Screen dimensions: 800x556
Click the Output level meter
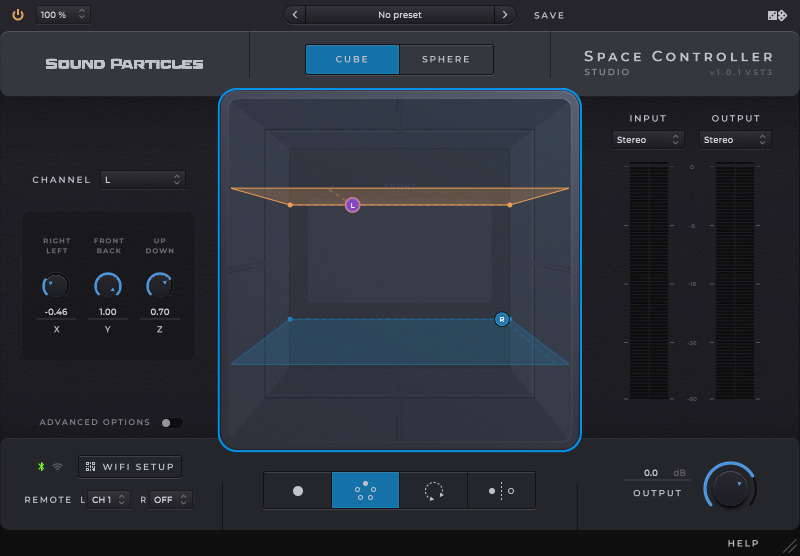pyautogui.click(x=735, y=281)
